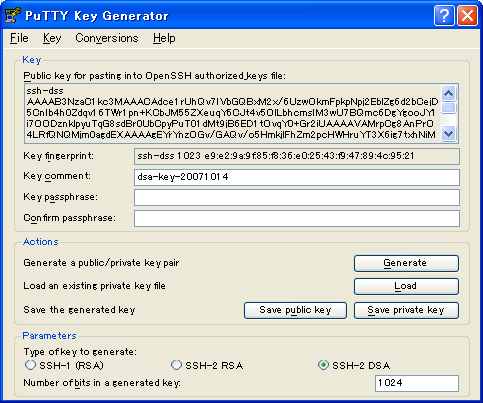The width and height of the screenshot is (483, 403).
Task: Click the public key box down arrow
Action: tap(449, 134)
